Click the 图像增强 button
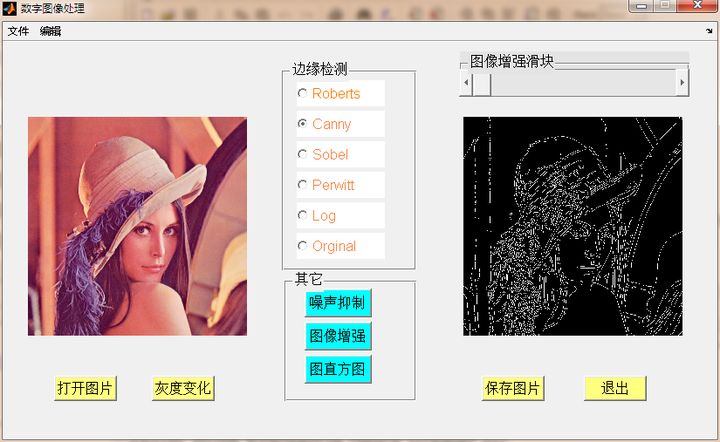This screenshot has height=442, width=720. pyautogui.click(x=338, y=336)
